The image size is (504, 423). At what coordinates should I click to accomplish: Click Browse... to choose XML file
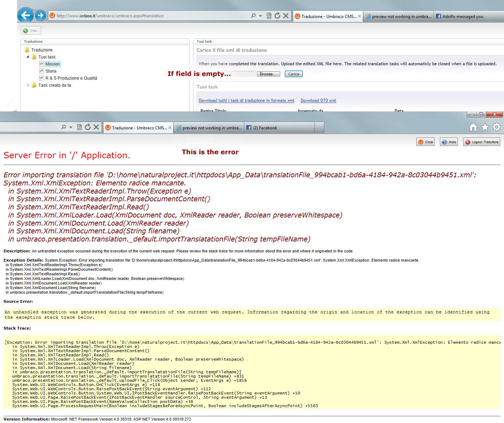[x=269, y=74]
